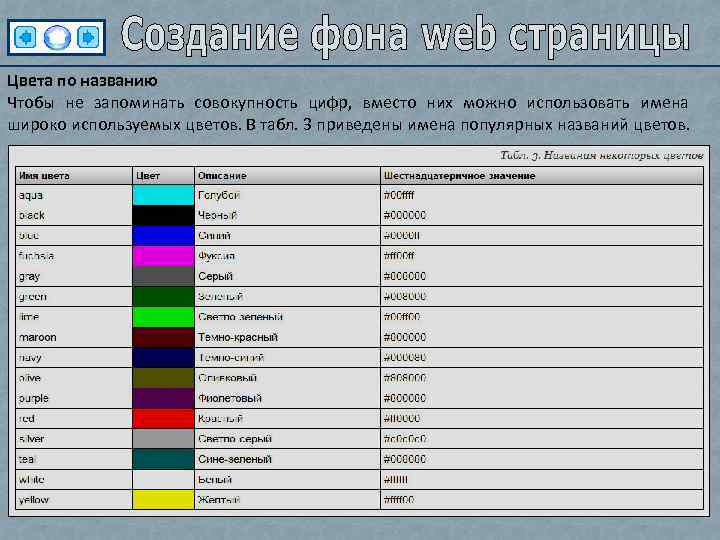Click the 'Цвет' column header
The width and height of the screenshot is (720, 540).
[x=163, y=176]
